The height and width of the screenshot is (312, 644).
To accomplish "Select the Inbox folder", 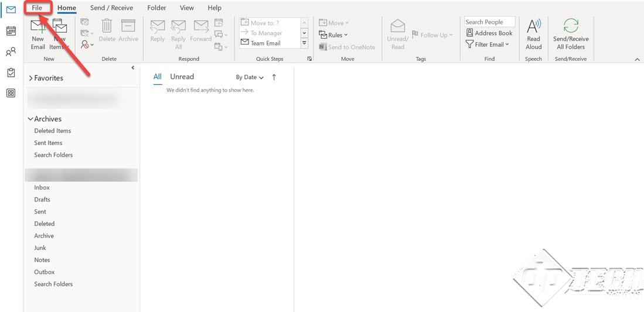I will click(42, 187).
